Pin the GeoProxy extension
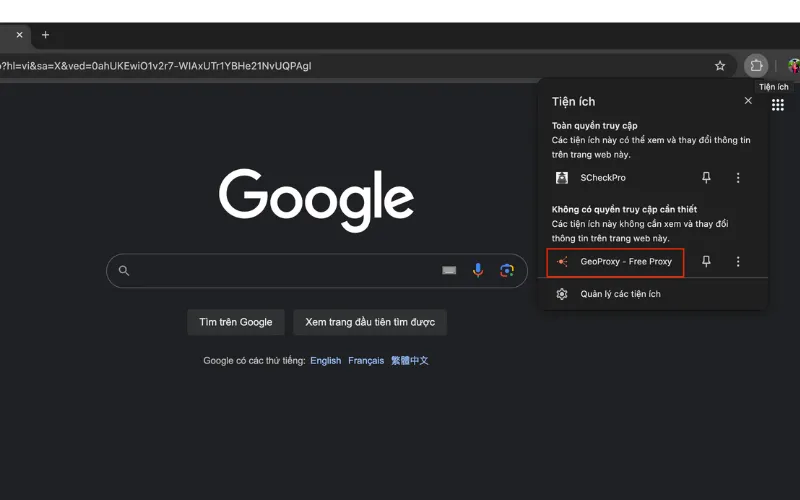The width and height of the screenshot is (800, 500). point(706,262)
